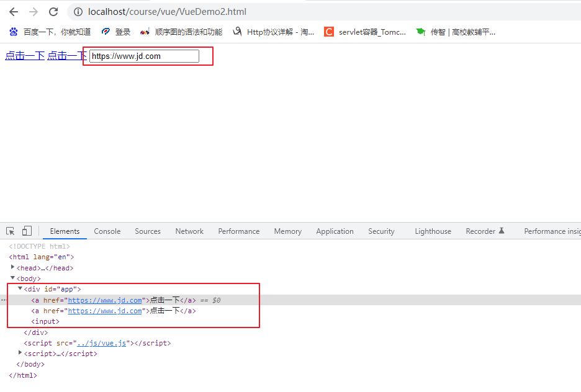Click the https://www.jd.com text input field
This screenshot has height=392, width=581.
coord(144,56)
